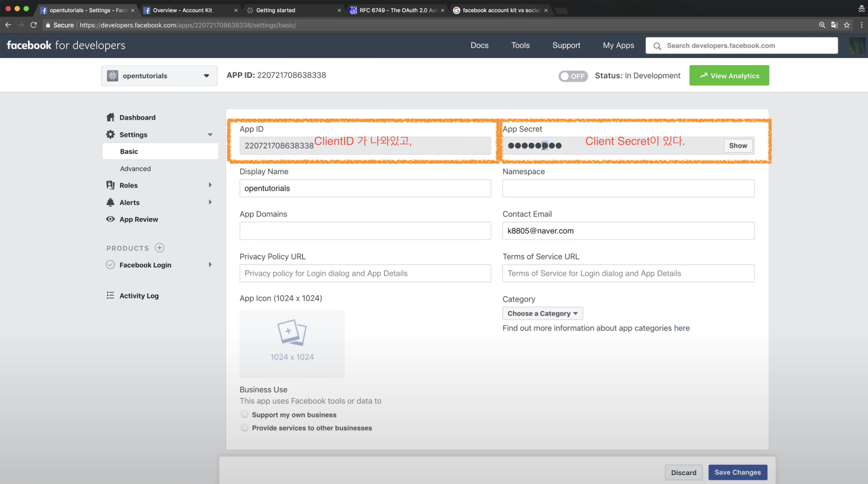The width and height of the screenshot is (868, 484).
Task: Click the Alerts bell icon
Action: 110,202
